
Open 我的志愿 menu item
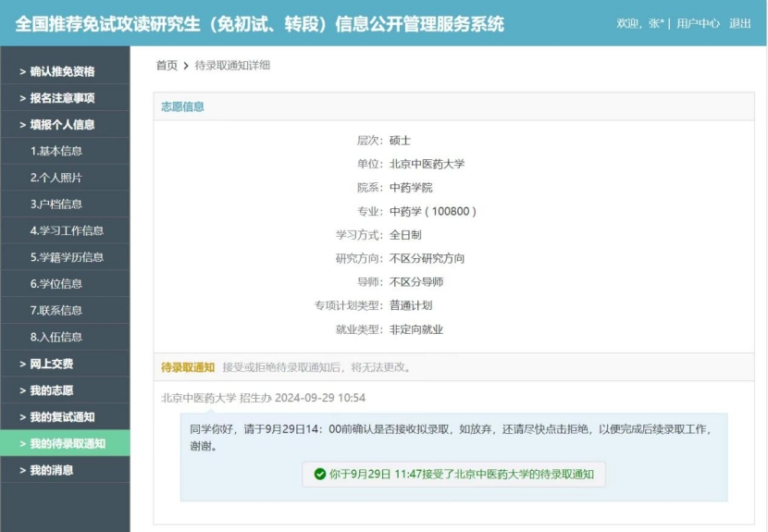coord(65,390)
